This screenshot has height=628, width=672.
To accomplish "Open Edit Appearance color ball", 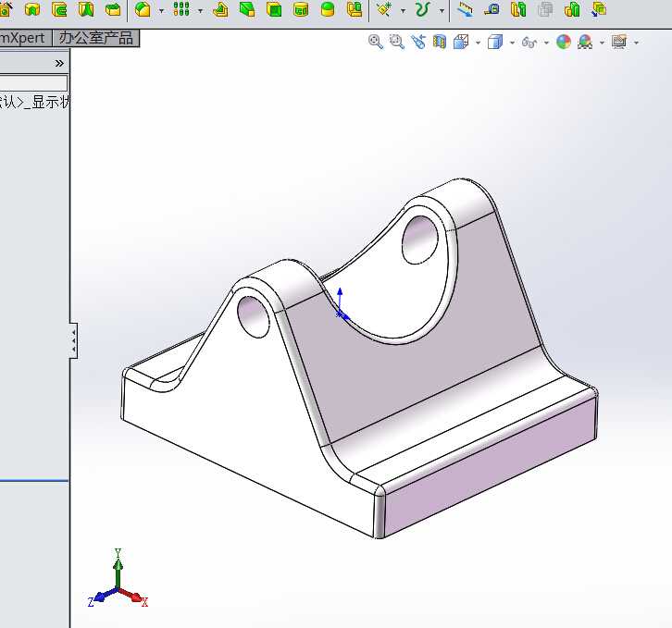I will [x=564, y=42].
